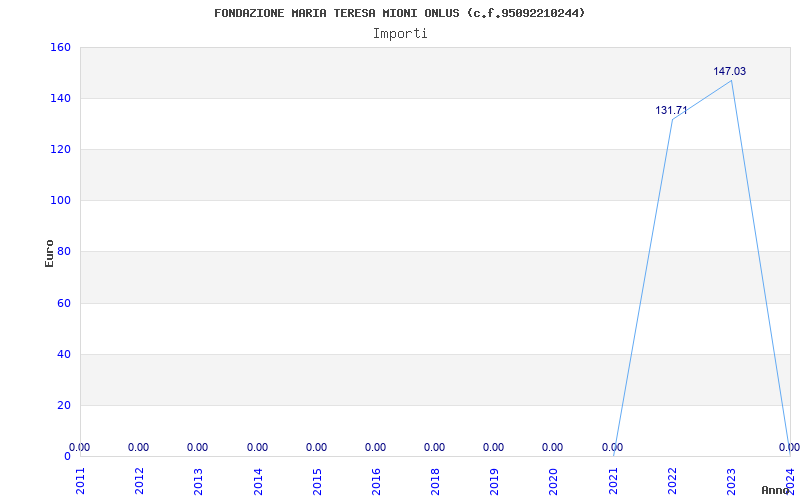
Task: Click the 140 value on Euro axis
Action: tap(60, 98)
